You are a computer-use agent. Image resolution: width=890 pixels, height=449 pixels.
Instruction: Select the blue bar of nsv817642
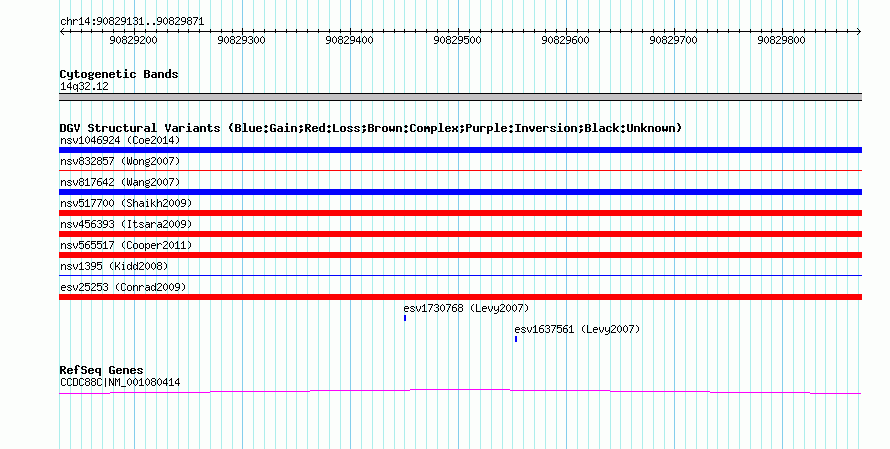[460, 192]
